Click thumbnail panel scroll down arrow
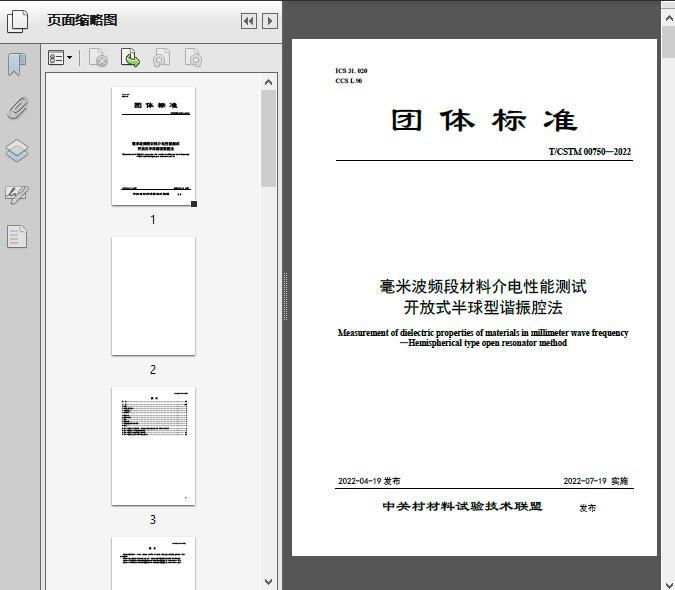This screenshot has height=590, width=675. pos(269,582)
